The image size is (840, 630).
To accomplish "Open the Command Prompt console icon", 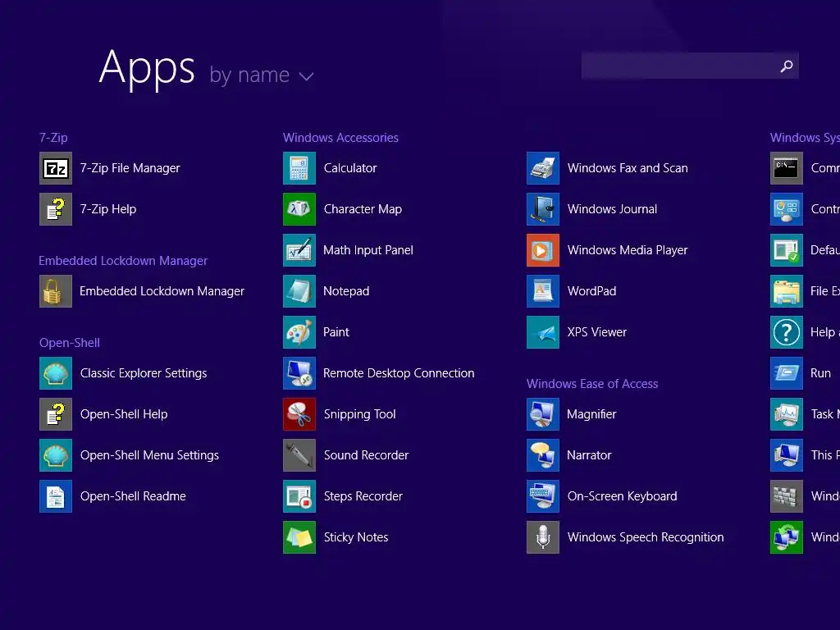I will 787,168.
